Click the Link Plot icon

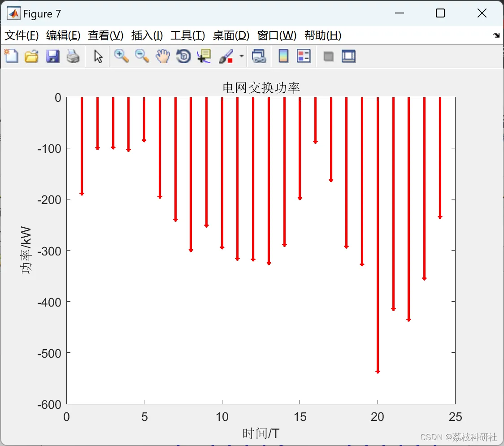[x=259, y=56]
